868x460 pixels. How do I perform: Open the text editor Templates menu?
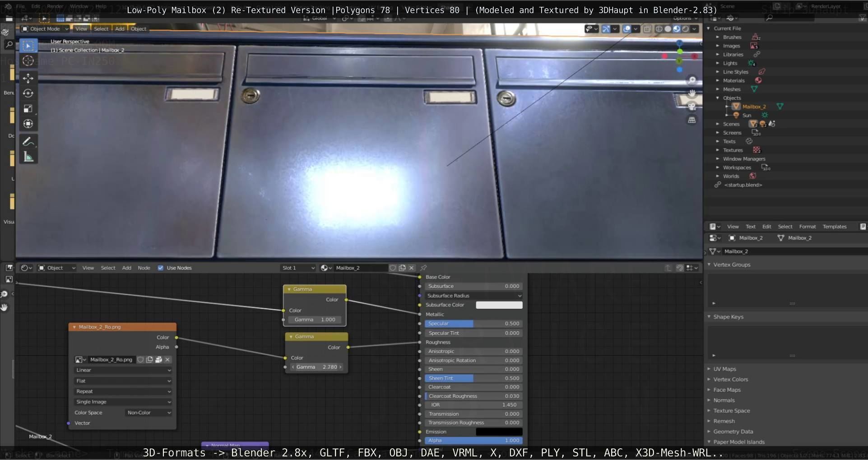pyautogui.click(x=835, y=227)
